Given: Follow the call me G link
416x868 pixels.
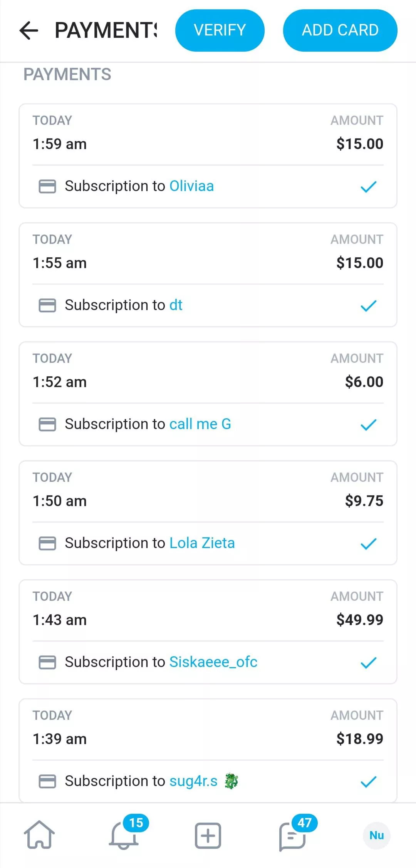Looking at the screenshot, I should click(200, 424).
